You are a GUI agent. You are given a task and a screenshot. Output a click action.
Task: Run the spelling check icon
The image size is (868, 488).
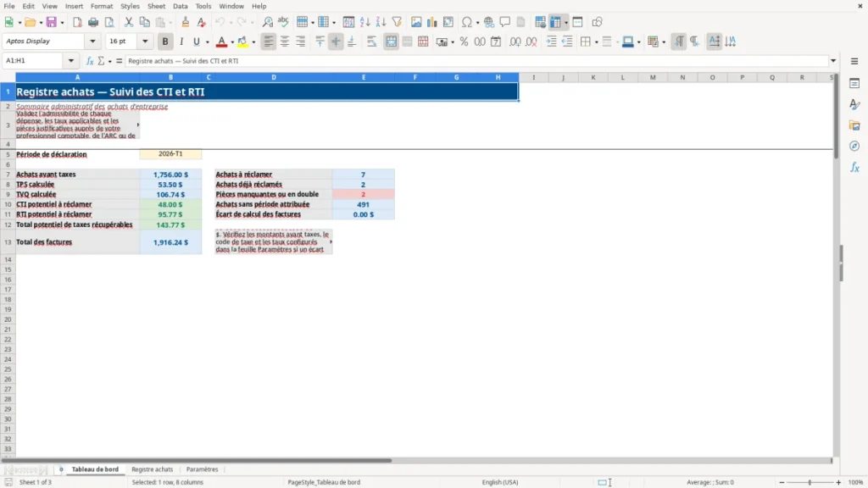click(283, 22)
